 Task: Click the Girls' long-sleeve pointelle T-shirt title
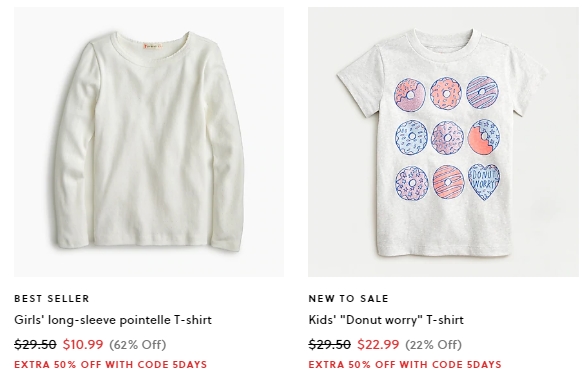(113, 320)
